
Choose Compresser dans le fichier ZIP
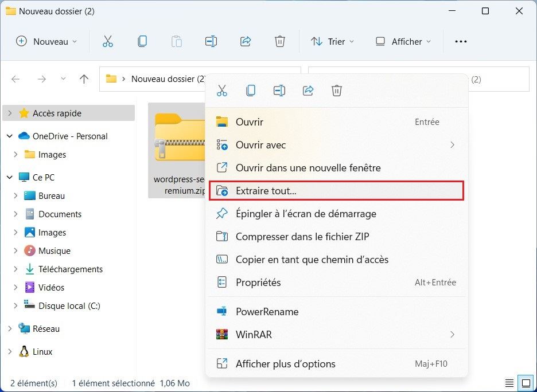302,236
